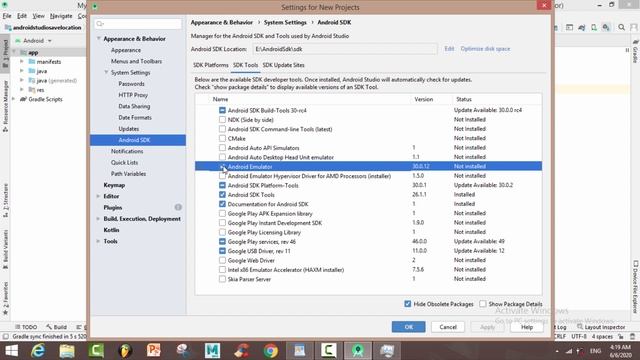Open green Camtasia icon on taskbar

coord(96,351)
